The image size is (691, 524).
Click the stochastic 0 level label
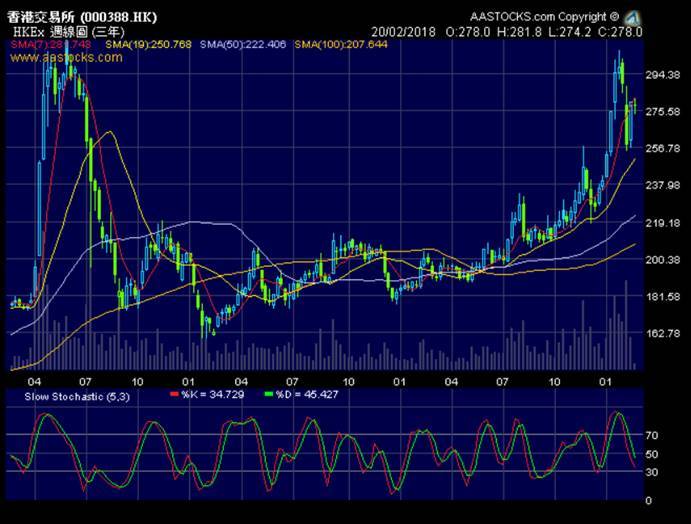pos(649,500)
